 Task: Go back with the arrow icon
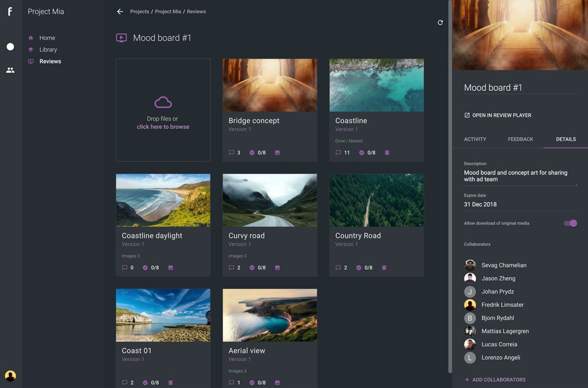click(x=120, y=12)
